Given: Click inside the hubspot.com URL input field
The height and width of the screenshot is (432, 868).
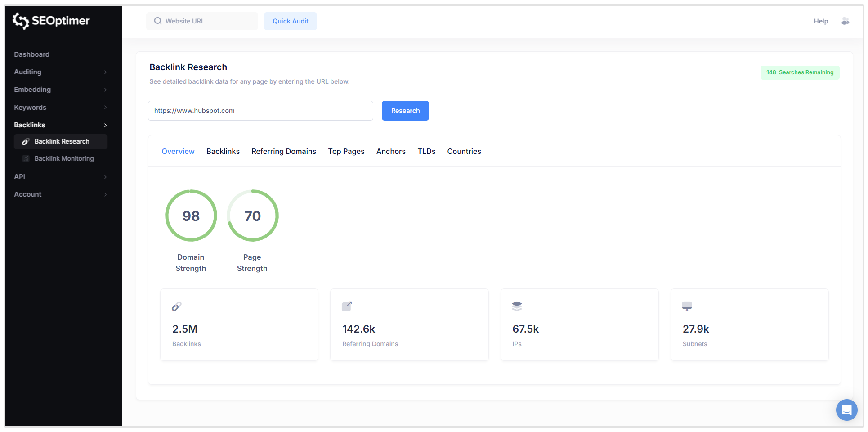Looking at the screenshot, I should (260, 111).
